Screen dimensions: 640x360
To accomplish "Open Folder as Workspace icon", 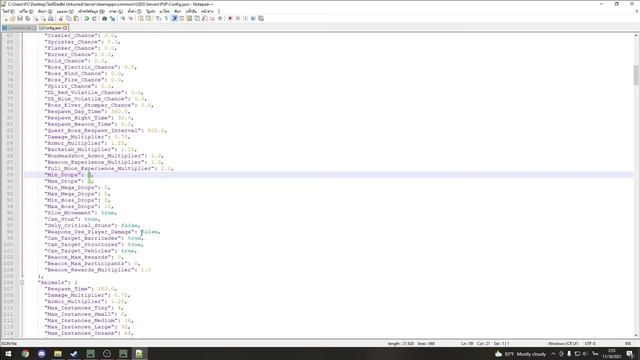I will tap(212, 18).
